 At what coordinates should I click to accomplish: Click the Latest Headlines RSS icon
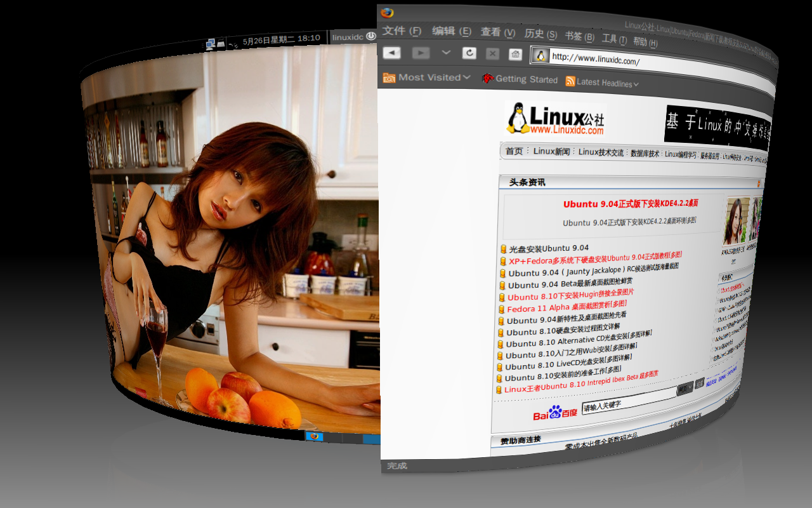(x=570, y=81)
